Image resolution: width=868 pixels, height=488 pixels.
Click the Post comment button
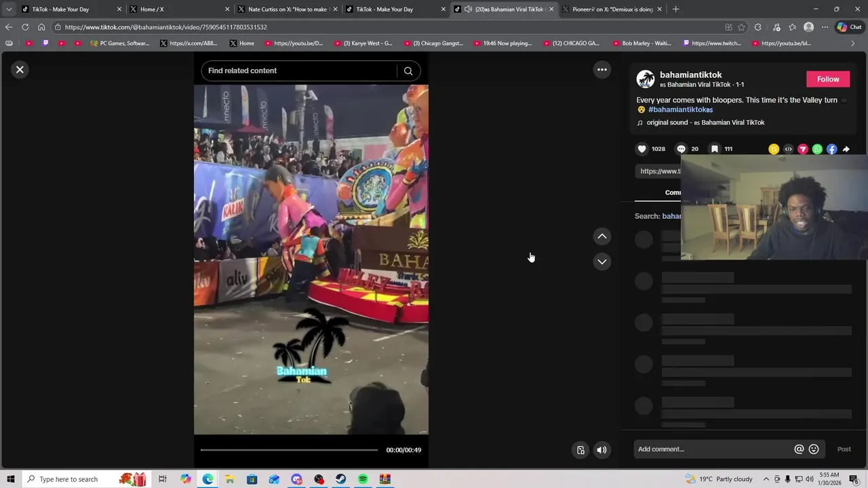(844, 449)
